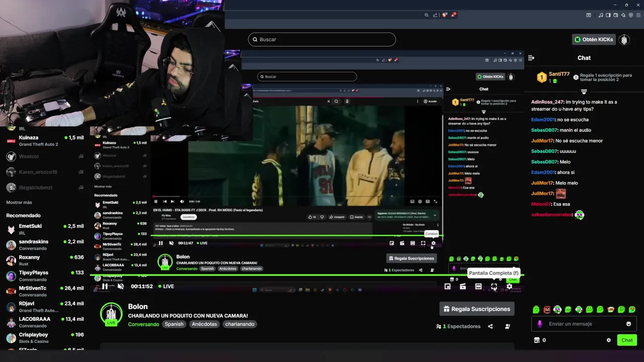Screen dimensions: 644x362
Task: Open Westcol channel in the sidebar
Action: (x=45, y=156)
